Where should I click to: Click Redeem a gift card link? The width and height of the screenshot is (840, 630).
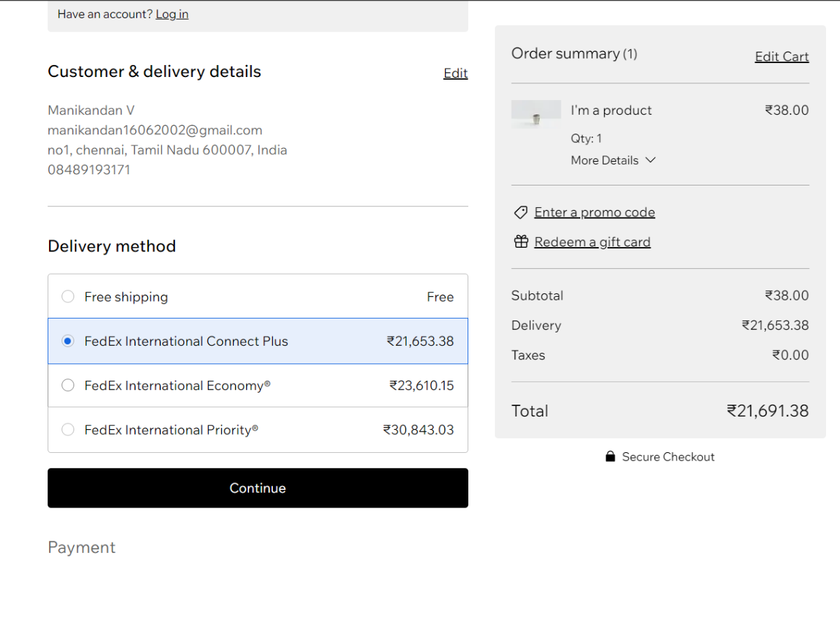pos(592,241)
